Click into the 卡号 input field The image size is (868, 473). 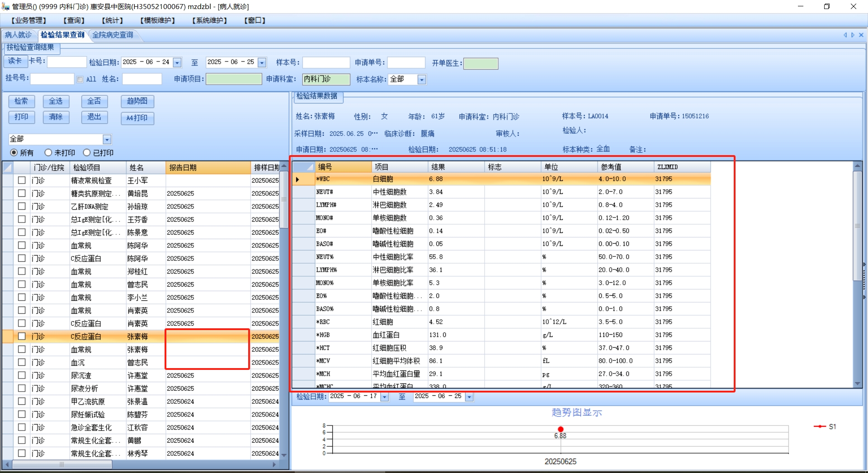point(66,62)
